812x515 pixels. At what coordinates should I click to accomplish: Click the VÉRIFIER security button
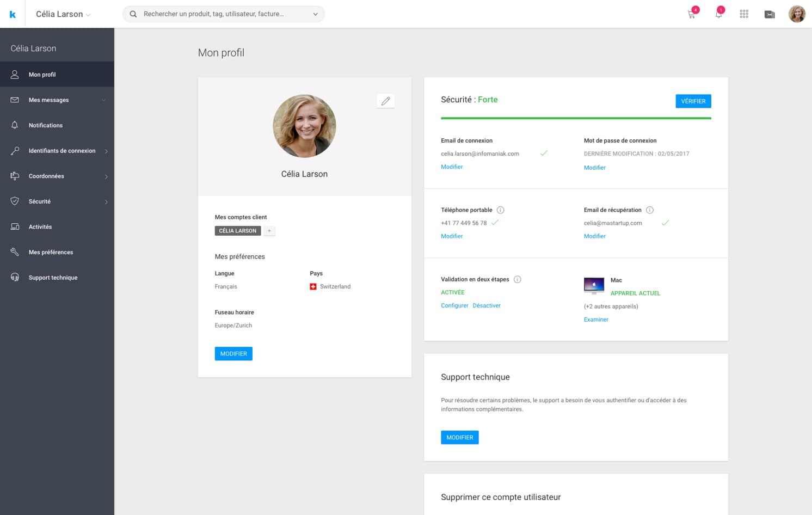point(693,101)
